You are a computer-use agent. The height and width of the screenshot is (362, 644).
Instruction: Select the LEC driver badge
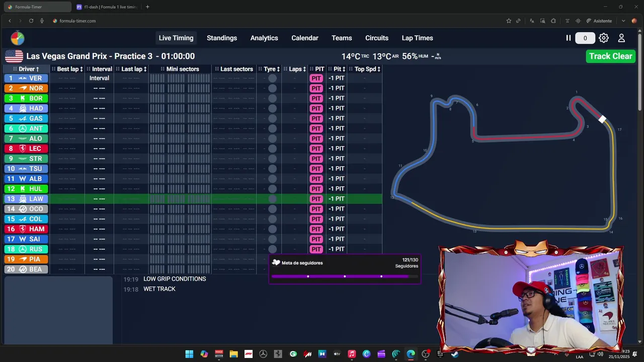26,149
